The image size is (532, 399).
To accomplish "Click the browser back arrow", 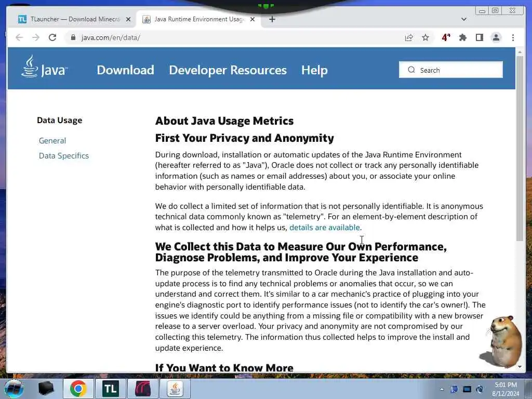I will [x=19, y=37].
